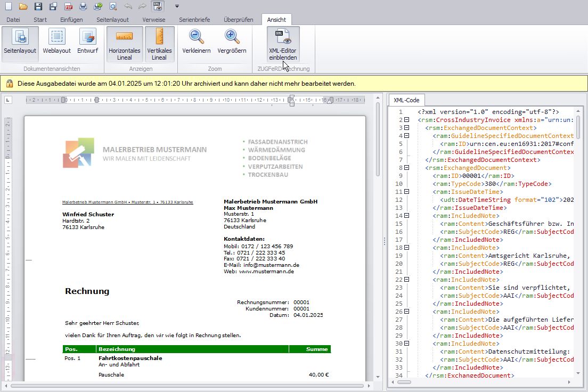Create a new document via quick toolbar
Image resolution: width=588 pixels, height=392 pixels.
coord(8,6)
